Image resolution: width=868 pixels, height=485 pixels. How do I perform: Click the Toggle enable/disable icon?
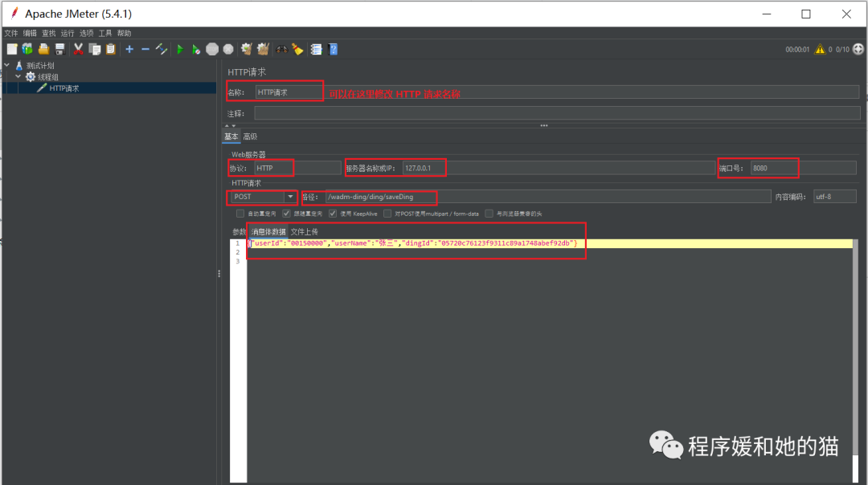161,49
